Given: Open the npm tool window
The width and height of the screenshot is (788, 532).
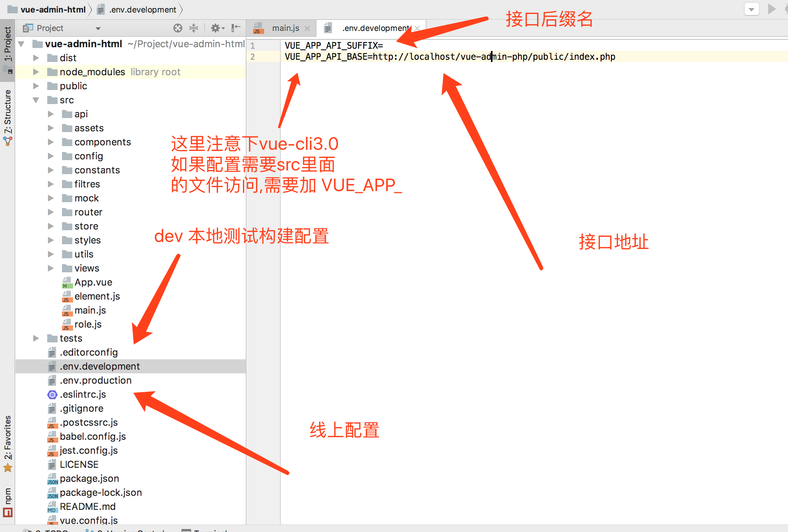Looking at the screenshot, I should [x=7, y=501].
